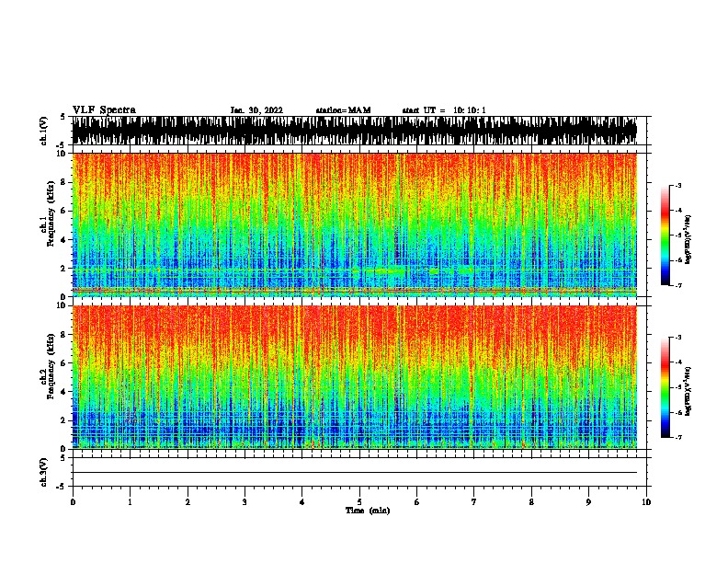Click the bright band near 2 kHz in ch.1 spectrogram

point(384,270)
